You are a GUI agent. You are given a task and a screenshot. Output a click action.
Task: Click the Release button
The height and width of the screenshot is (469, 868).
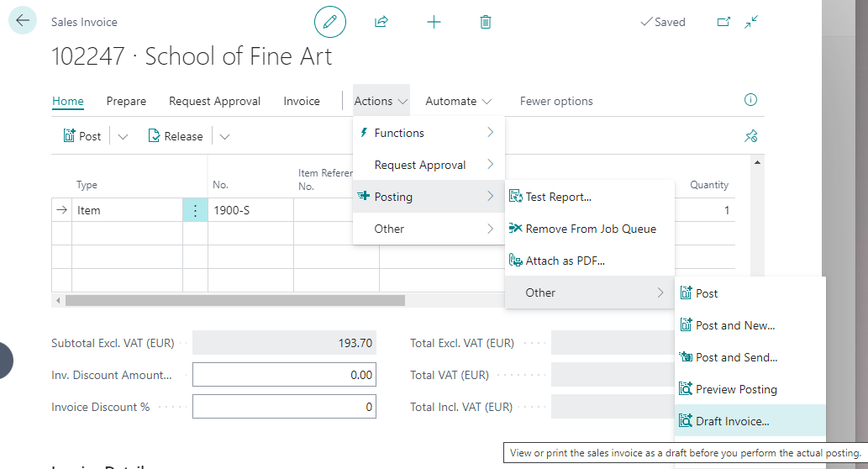176,136
